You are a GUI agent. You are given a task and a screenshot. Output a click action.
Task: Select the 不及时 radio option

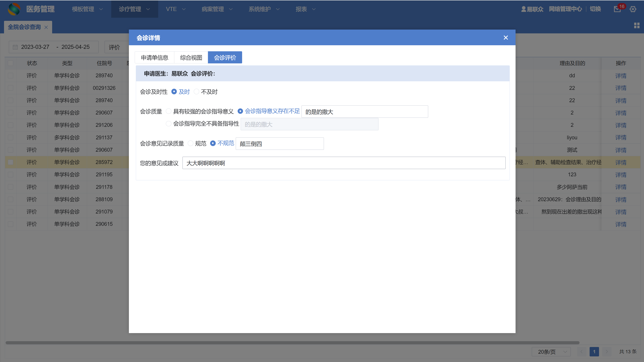[196, 92]
